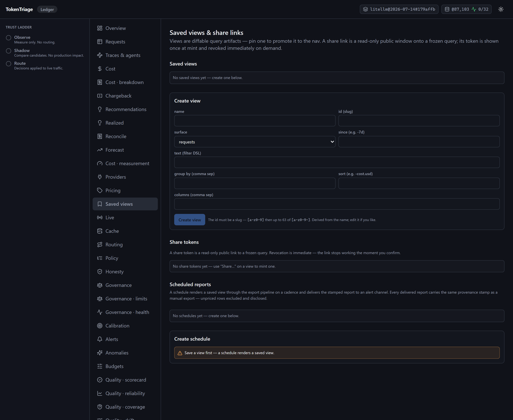513x420 pixels.
Task: Select the Route trust ladder radio
Action: [x=9, y=64]
